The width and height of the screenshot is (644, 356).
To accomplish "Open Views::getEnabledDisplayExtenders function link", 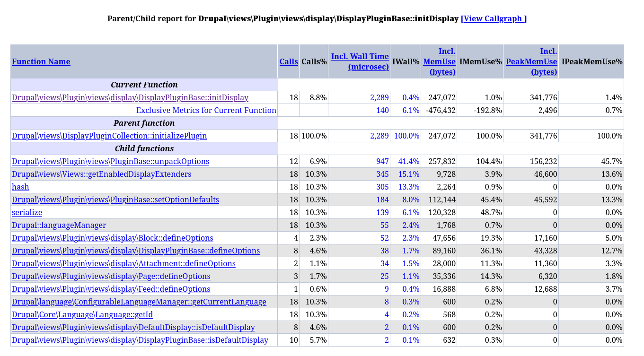I will [102, 174].
